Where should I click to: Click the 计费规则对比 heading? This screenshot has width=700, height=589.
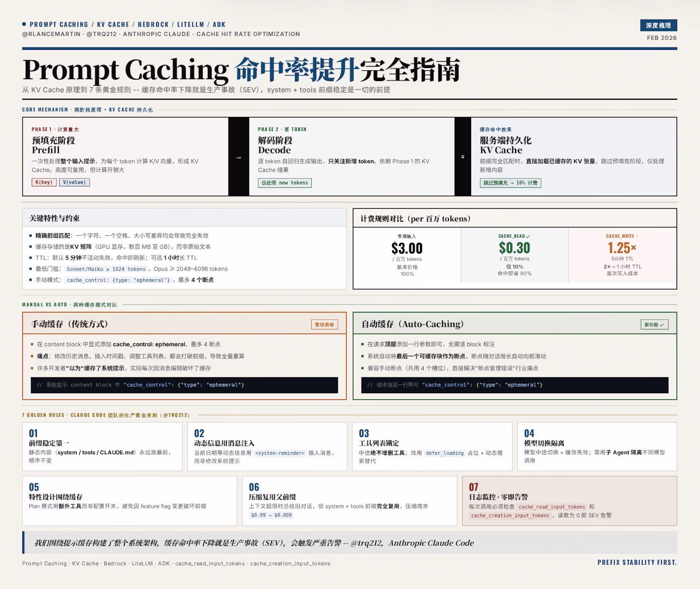(415, 219)
